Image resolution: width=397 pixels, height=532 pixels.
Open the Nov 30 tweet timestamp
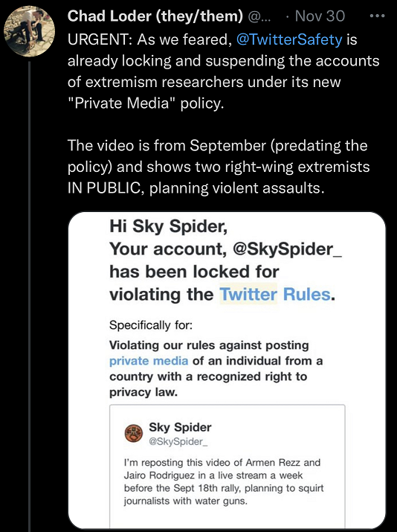click(320, 16)
